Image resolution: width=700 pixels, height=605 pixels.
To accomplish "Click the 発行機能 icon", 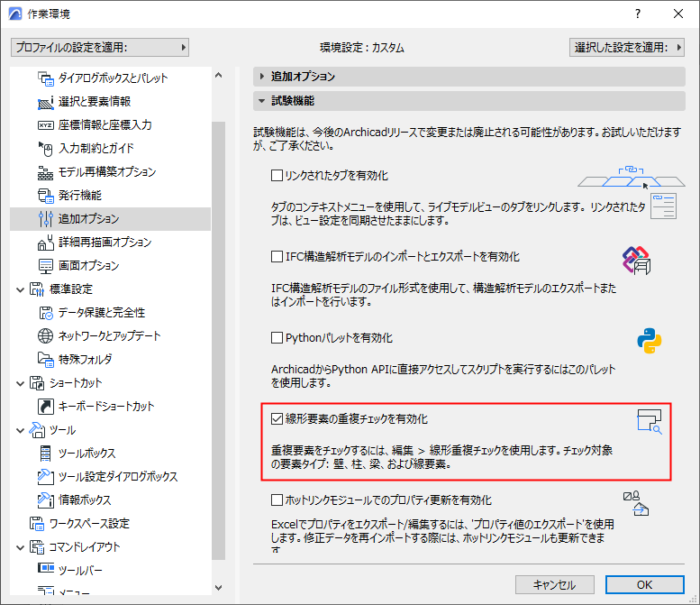I will tap(46, 196).
